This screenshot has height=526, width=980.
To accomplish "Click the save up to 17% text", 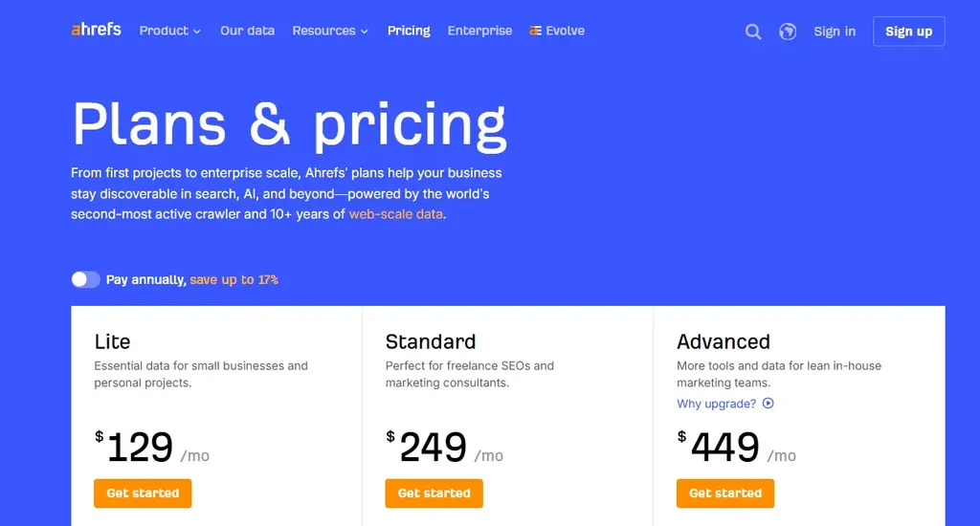I will pyautogui.click(x=234, y=280).
